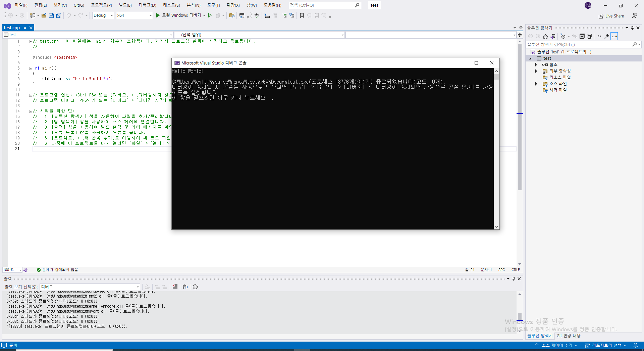Click the Save test.cpp icon

[51, 15]
